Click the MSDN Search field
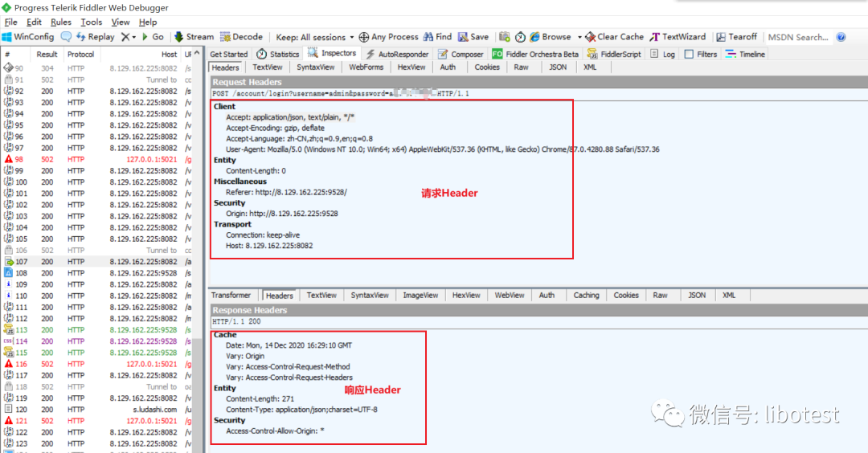The width and height of the screenshot is (868, 453). tap(798, 37)
